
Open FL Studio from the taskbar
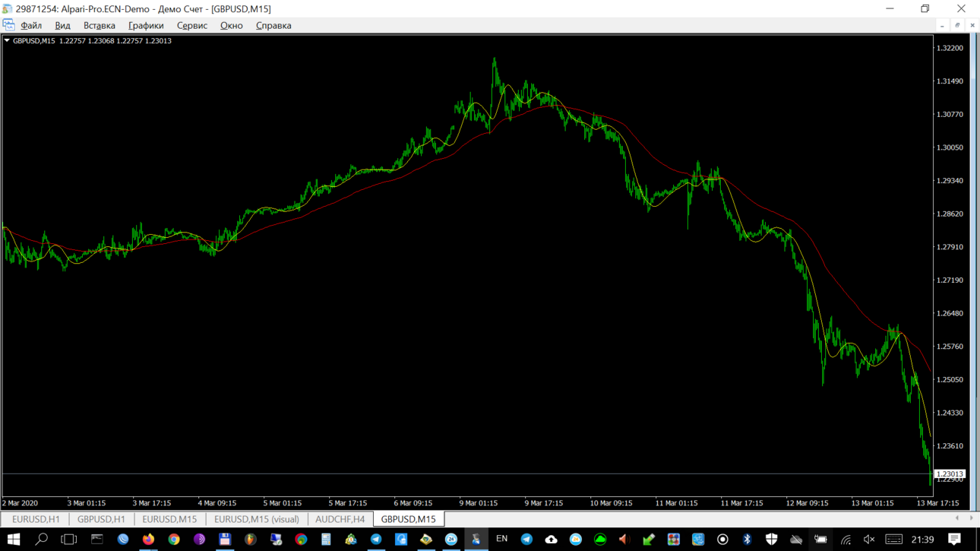250,540
